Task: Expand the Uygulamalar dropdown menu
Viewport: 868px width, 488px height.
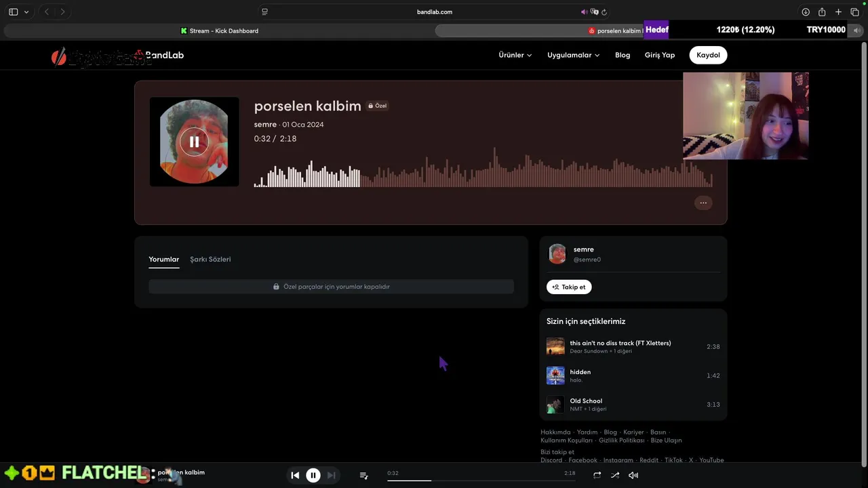Action: 574,55
